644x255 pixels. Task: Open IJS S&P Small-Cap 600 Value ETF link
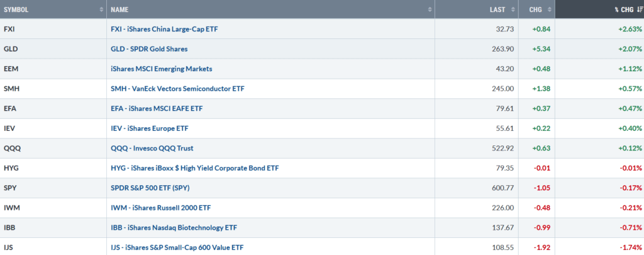pos(179,247)
